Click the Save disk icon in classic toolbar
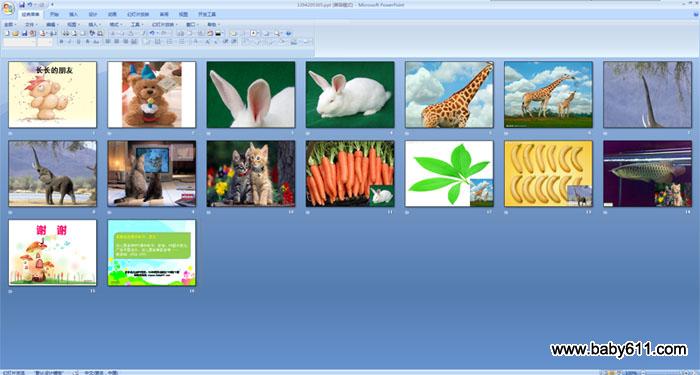The image size is (700, 375). [x=24, y=33]
